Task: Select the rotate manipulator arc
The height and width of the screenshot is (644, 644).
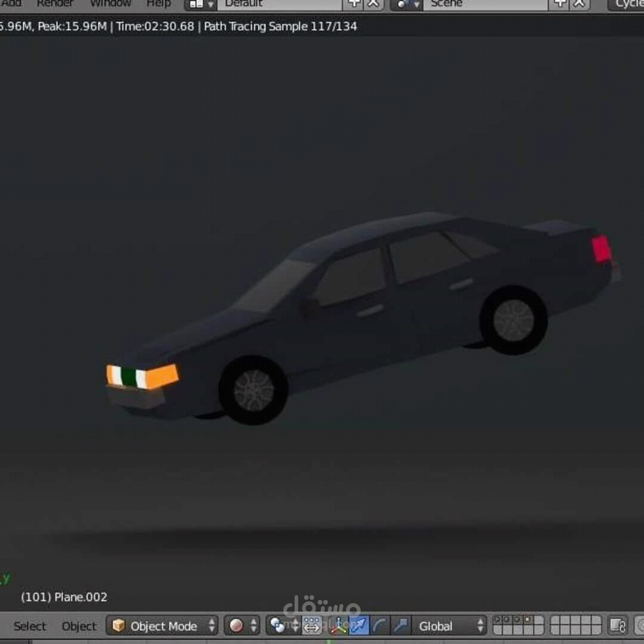Action: click(x=379, y=626)
